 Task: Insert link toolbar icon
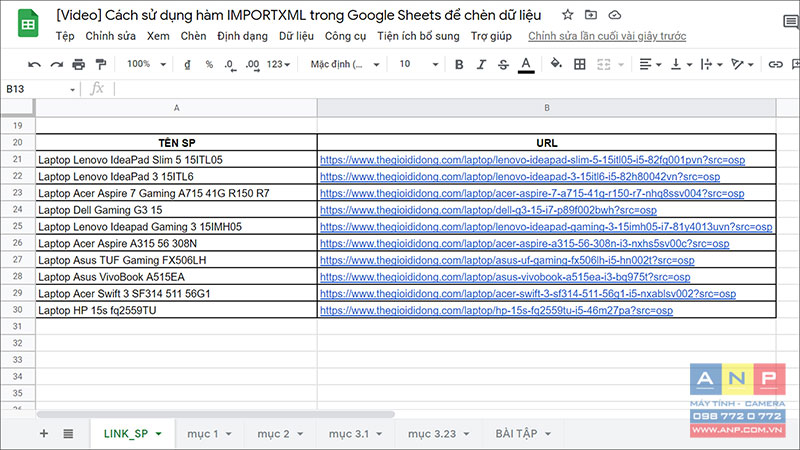coord(776,64)
